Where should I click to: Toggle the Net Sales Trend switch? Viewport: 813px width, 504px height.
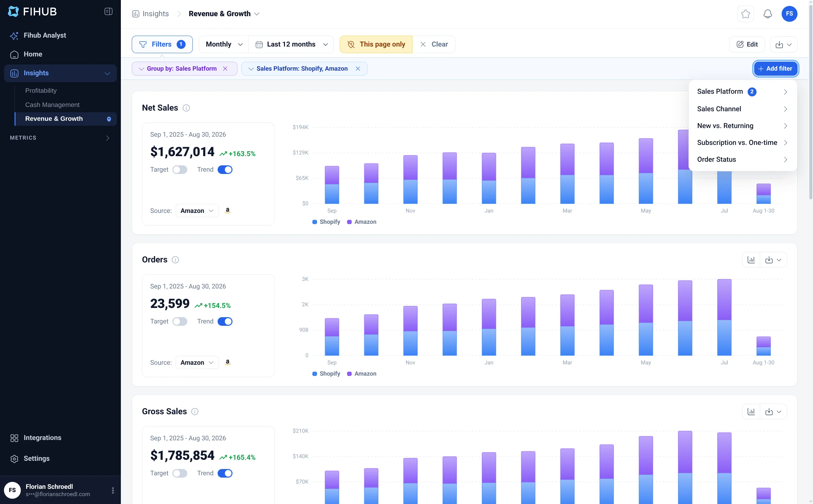coord(225,170)
